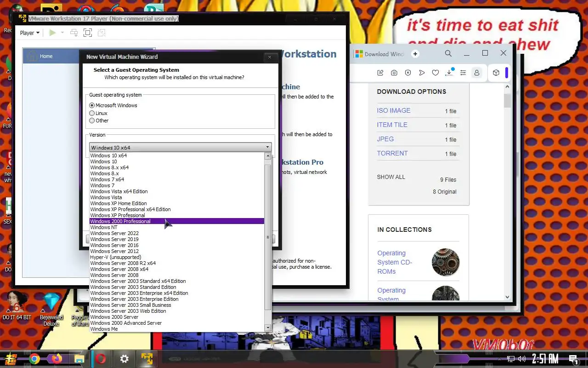Click the new tab plus button in browser
The image size is (588, 368).
(415, 54)
